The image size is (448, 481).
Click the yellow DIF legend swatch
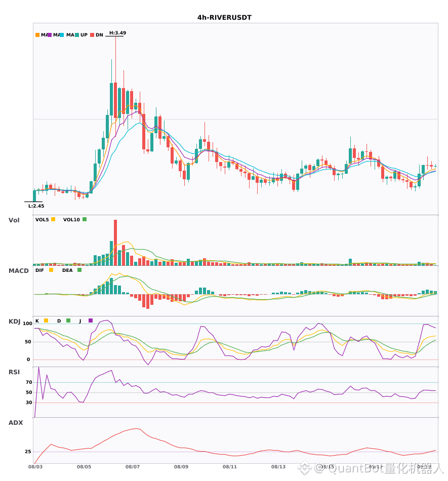pyautogui.click(x=51, y=270)
